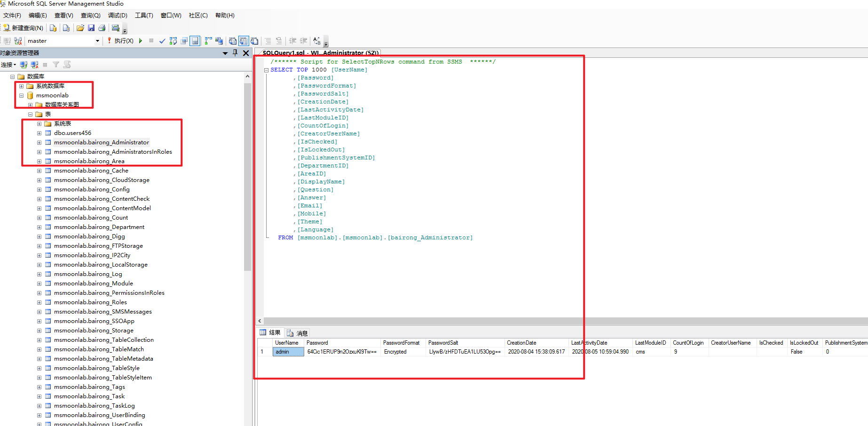The height and width of the screenshot is (426, 868).
Task: Click Connect Object Explorer icon
Action: point(24,65)
